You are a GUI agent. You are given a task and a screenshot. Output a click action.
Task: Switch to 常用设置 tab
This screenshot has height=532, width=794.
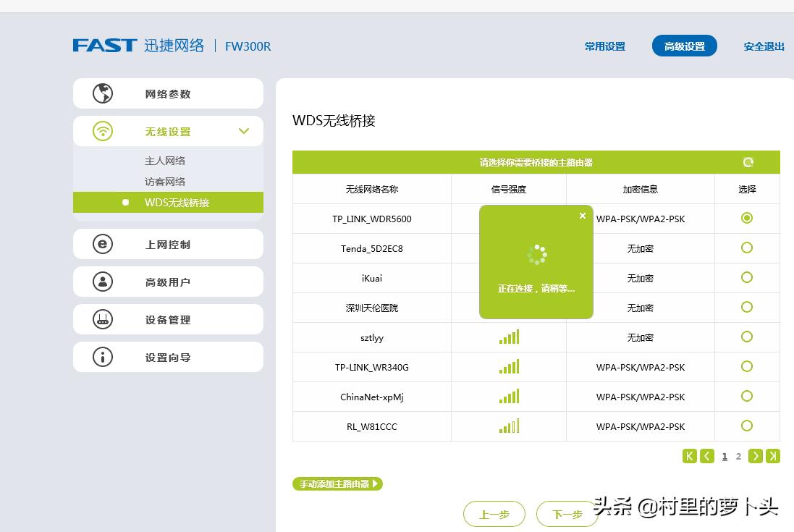click(604, 45)
